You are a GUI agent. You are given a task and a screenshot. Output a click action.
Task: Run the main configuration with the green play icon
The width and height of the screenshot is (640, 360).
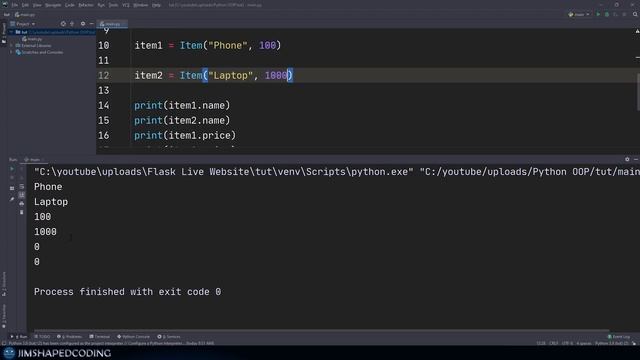pos(598,15)
